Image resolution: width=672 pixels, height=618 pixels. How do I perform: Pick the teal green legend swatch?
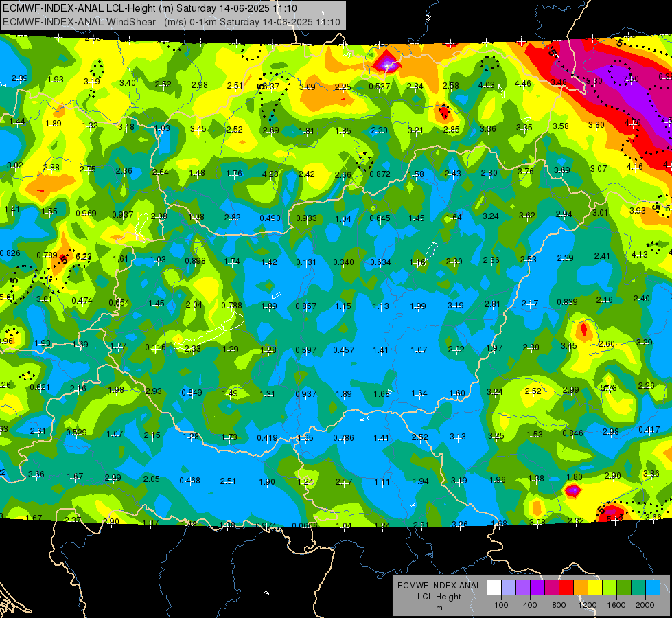pyautogui.click(x=638, y=588)
